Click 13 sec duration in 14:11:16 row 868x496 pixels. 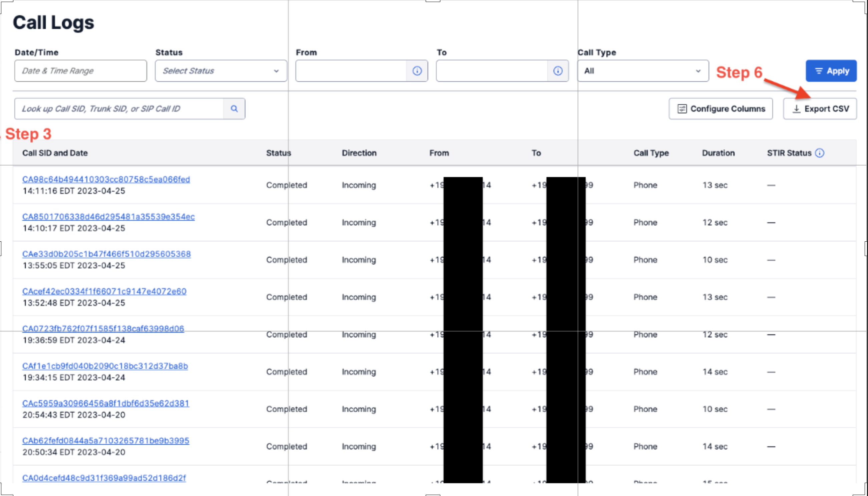(x=715, y=185)
